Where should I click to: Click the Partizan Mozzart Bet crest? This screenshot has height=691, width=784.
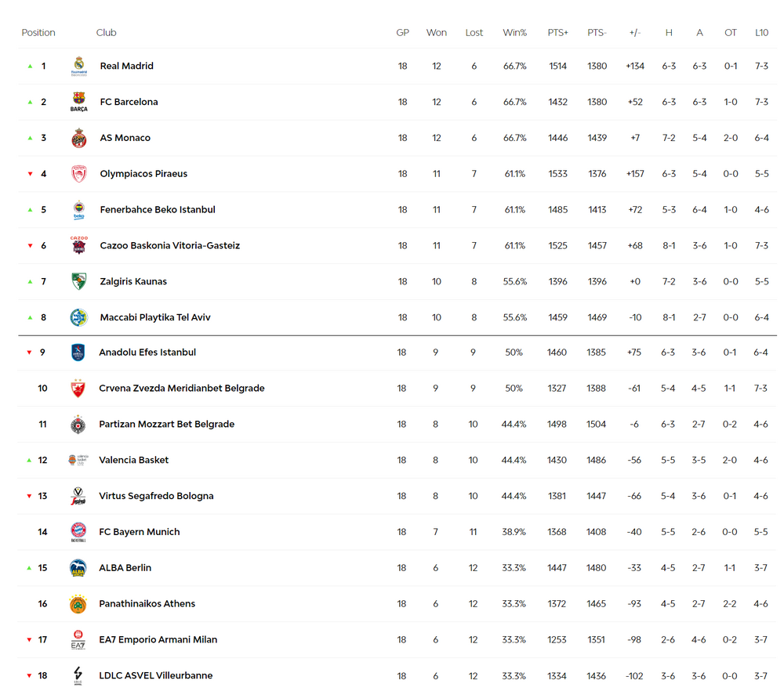click(78, 424)
